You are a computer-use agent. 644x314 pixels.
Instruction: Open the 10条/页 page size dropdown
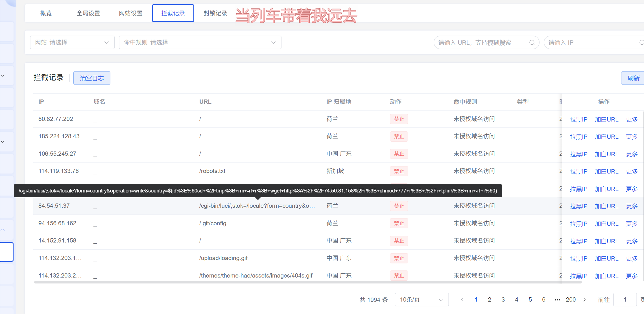coord(421,300)
